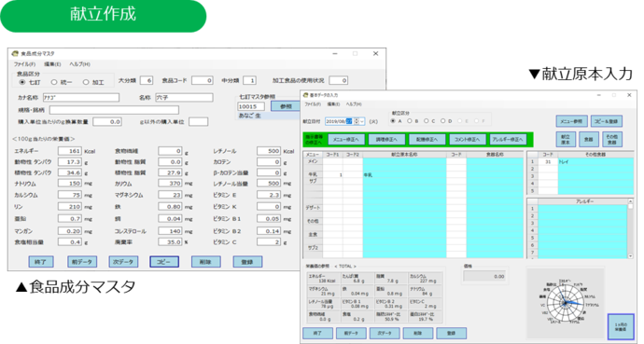
Task: Select the 七訂 food category radio button
Action: (22, 82)
